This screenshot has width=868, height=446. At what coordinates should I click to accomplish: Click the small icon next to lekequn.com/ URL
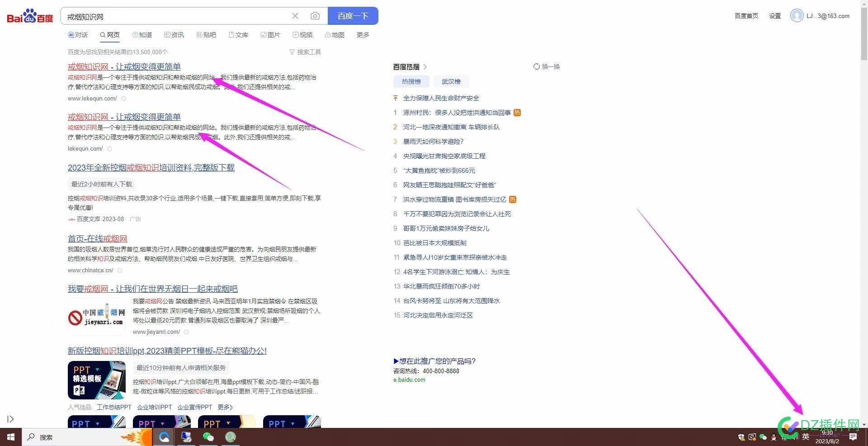(x=109, y=149)
